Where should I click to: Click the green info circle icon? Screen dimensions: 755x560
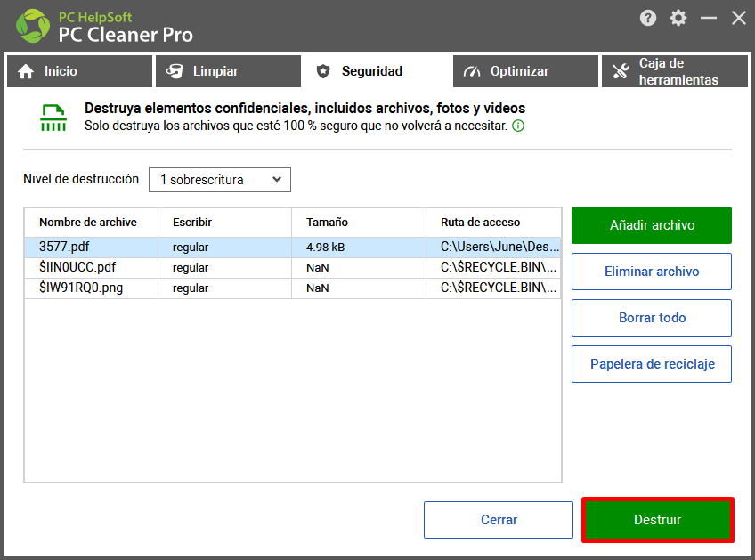click(x=518, y=126)
